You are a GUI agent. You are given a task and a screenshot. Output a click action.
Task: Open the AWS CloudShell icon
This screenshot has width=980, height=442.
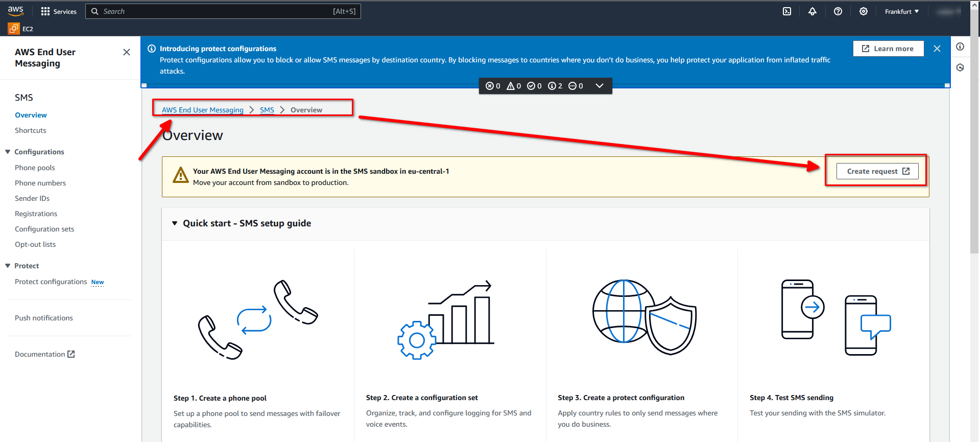tap(787, 11)
